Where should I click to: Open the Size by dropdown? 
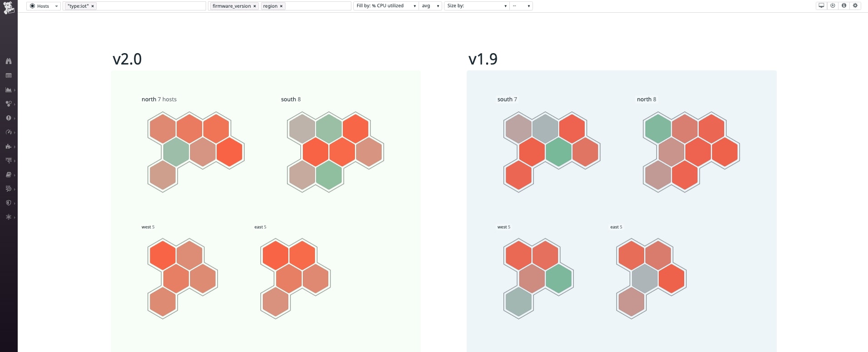(x=476, y=6)
